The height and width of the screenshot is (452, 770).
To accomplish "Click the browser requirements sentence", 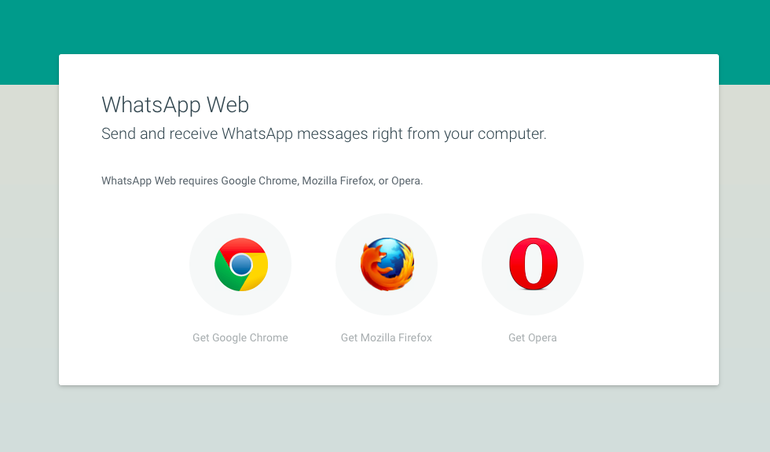I will pos(262,181).
